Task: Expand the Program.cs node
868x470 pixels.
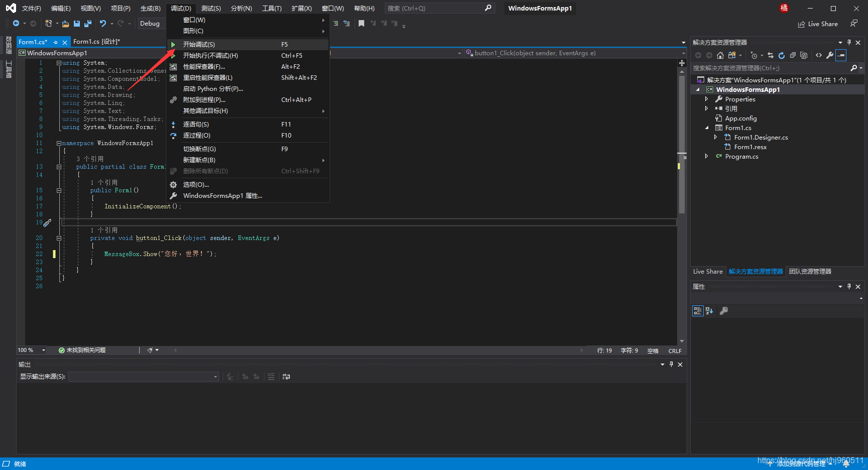Action: (x=706, y=156)
